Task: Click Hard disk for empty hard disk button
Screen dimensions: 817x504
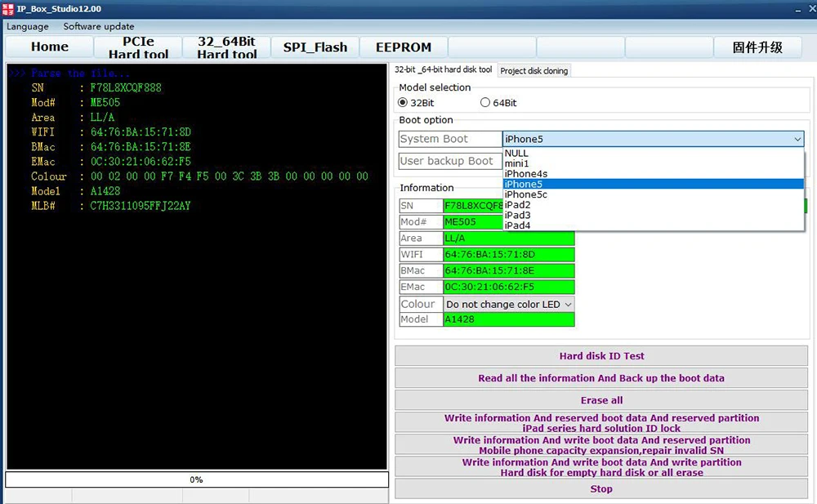Action: pos(601,467)
